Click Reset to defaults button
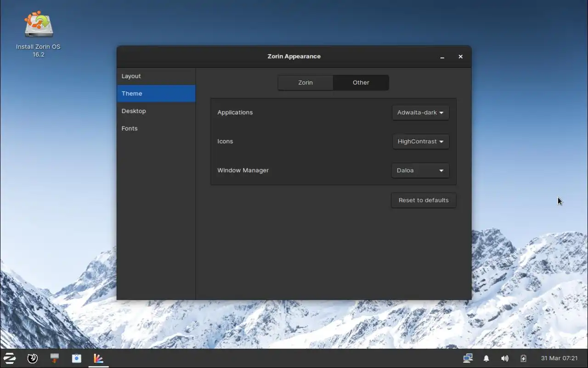 click(424, 200)
